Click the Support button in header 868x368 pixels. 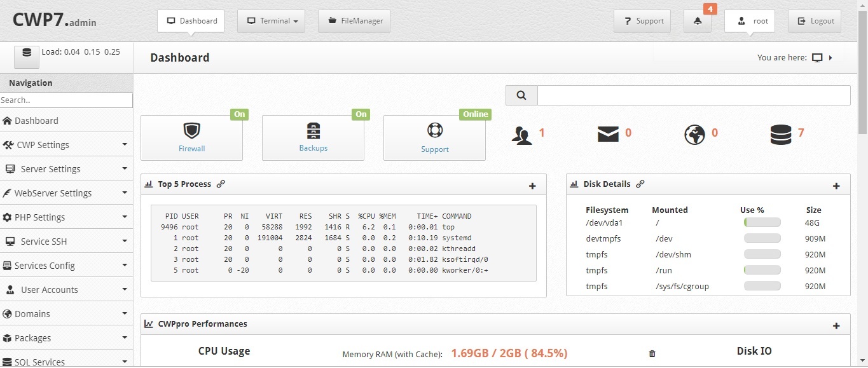[x=643, y=21]
